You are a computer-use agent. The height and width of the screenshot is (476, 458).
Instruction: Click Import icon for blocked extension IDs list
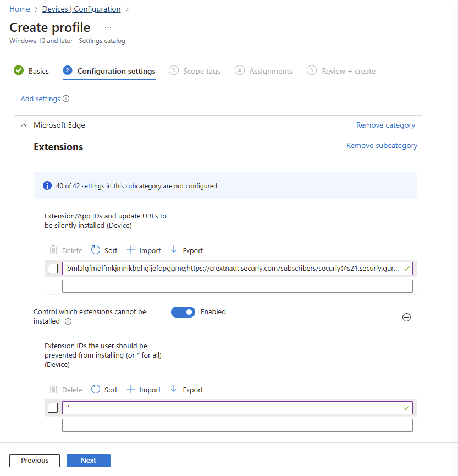point(131,389)
